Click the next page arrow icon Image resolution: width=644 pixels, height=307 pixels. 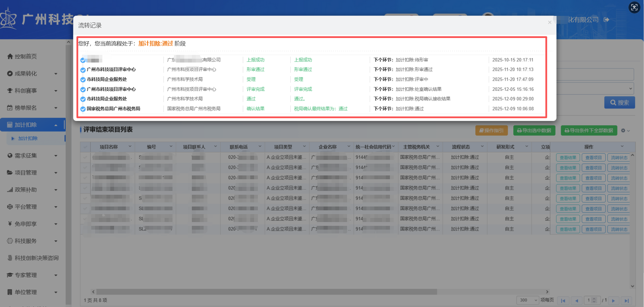coord(614,300)
